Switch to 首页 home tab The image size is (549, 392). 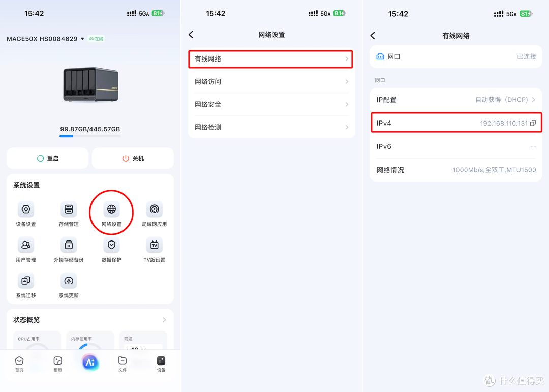pos(19,364)
